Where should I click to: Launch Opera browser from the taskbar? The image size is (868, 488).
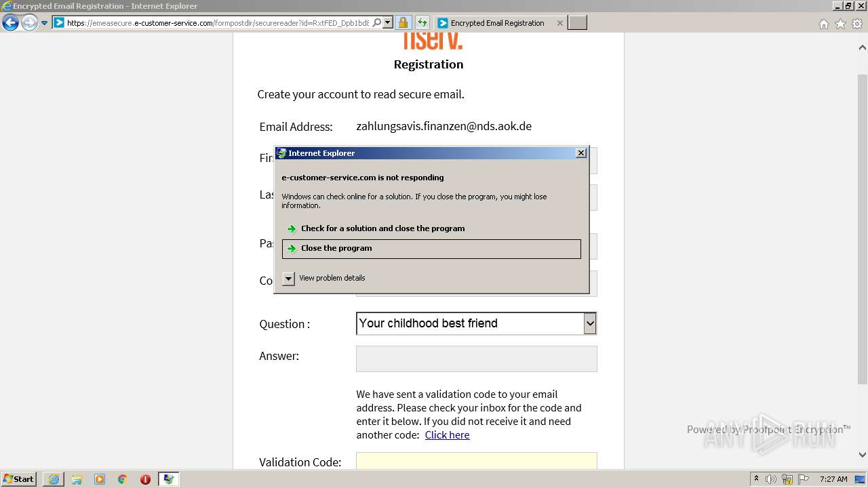pos(145,479)
